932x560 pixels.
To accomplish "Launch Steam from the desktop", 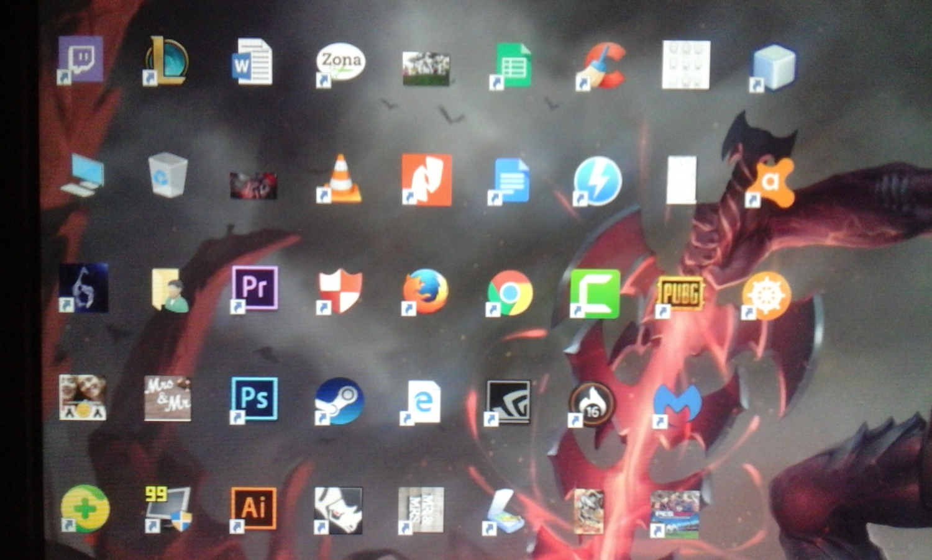I will click(x=339, y=401).
